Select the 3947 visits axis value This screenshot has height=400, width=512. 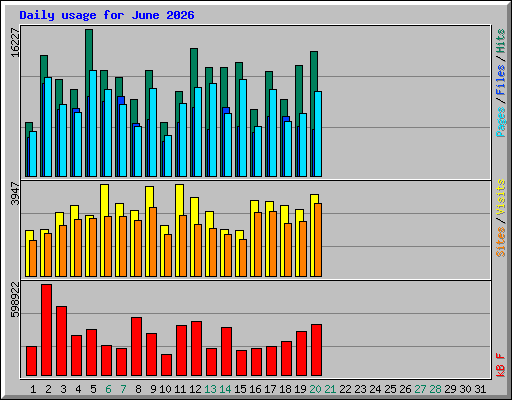click(x=15, y=194)
